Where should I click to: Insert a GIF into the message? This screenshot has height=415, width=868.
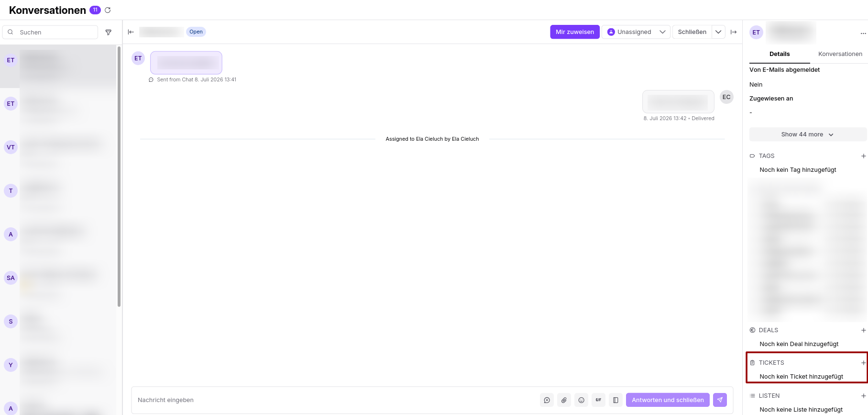(x=598, y=400)
